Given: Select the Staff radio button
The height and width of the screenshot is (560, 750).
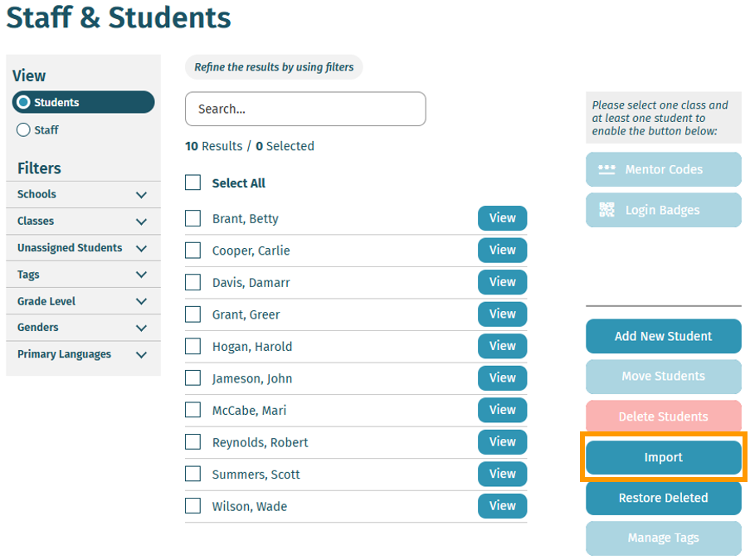Looking at the screenshot, I should [x=23, y=129].
